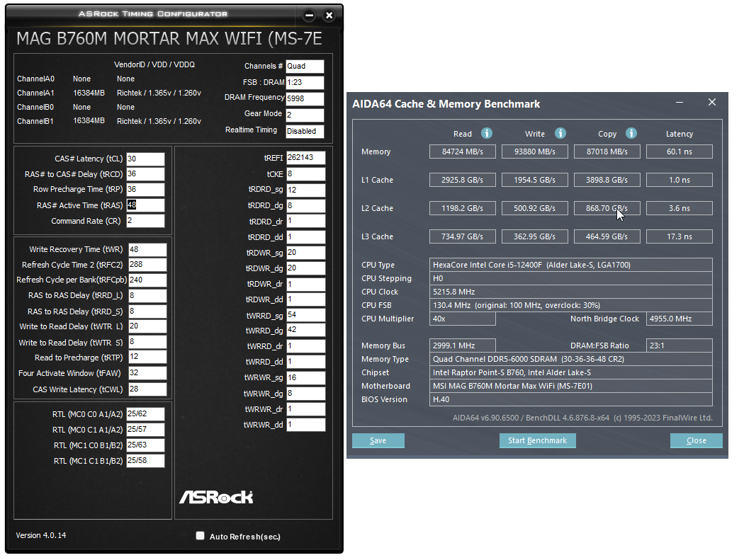Click RTL MC1 C1 B1/B2 field 25/58

click(145, 460)
